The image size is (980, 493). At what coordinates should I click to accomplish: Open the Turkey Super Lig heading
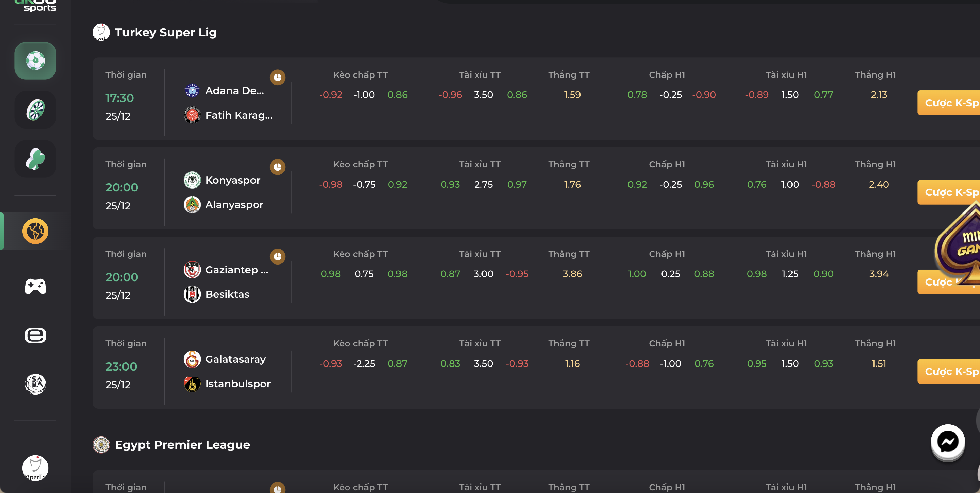click(166, 33)
